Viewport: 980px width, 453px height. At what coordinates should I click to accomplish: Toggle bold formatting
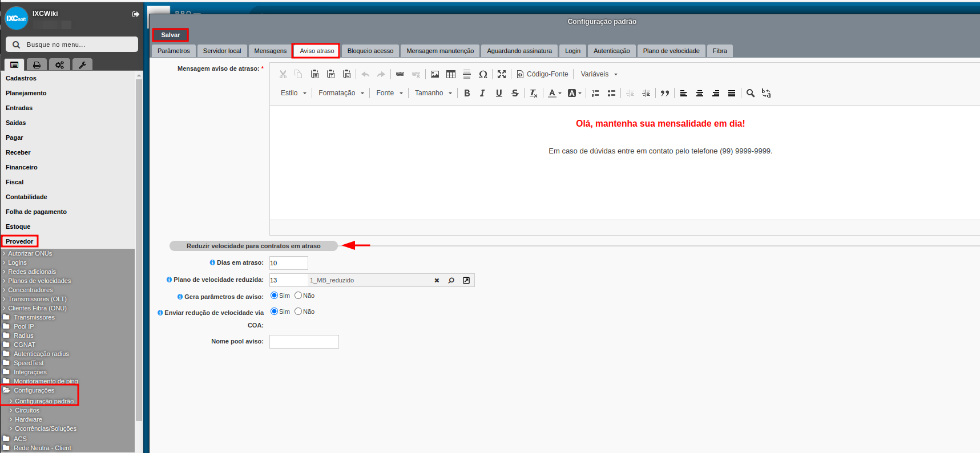click(x=467, y=93)
